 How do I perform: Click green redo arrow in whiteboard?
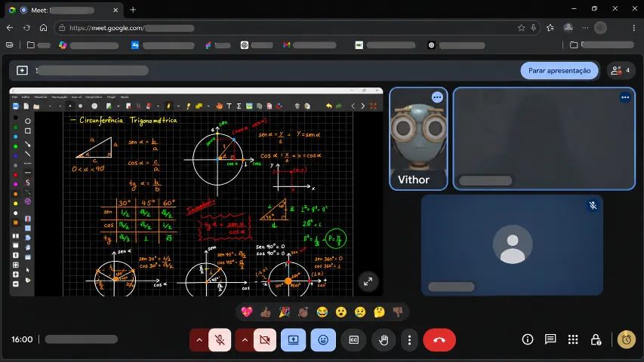coord(339,106)
